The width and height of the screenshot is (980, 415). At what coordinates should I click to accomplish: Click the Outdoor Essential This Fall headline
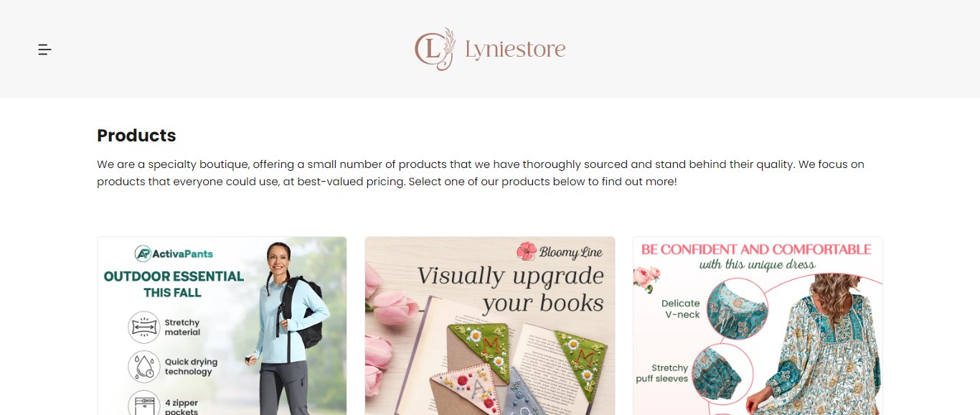(174, 284)
